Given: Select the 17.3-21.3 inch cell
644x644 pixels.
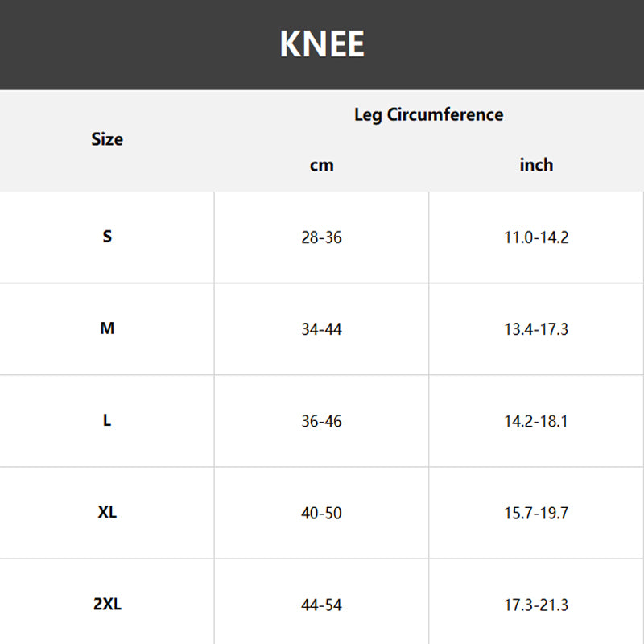Looking at the screenshot, I should (x=536, y=605).
